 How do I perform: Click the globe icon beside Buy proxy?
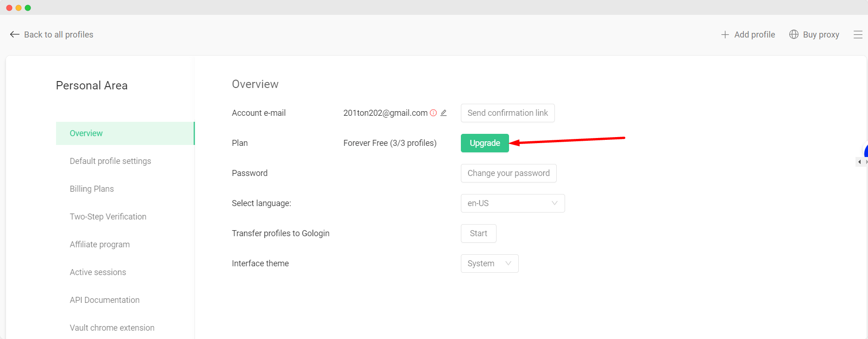794,34
